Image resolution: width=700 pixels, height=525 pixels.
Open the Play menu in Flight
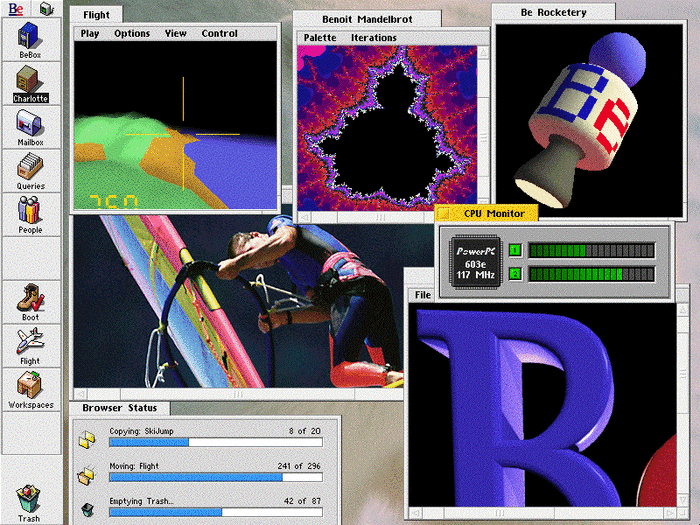pyautogui.click(x=90, y=34)
